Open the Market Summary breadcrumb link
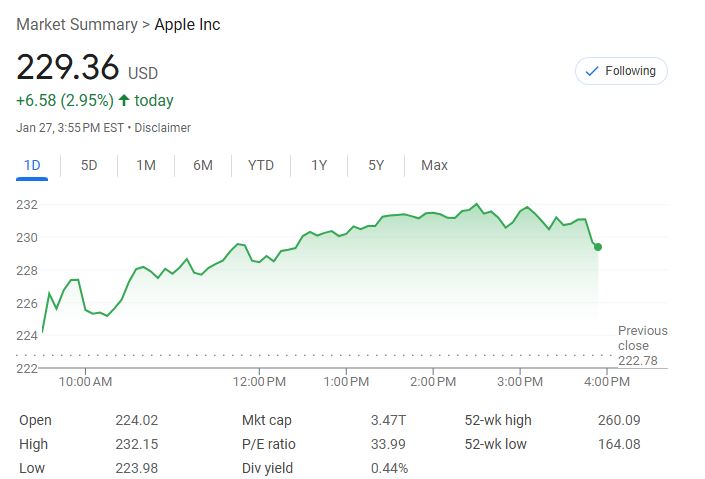Viewport: 705px width, 479px height. click(76, 24)
